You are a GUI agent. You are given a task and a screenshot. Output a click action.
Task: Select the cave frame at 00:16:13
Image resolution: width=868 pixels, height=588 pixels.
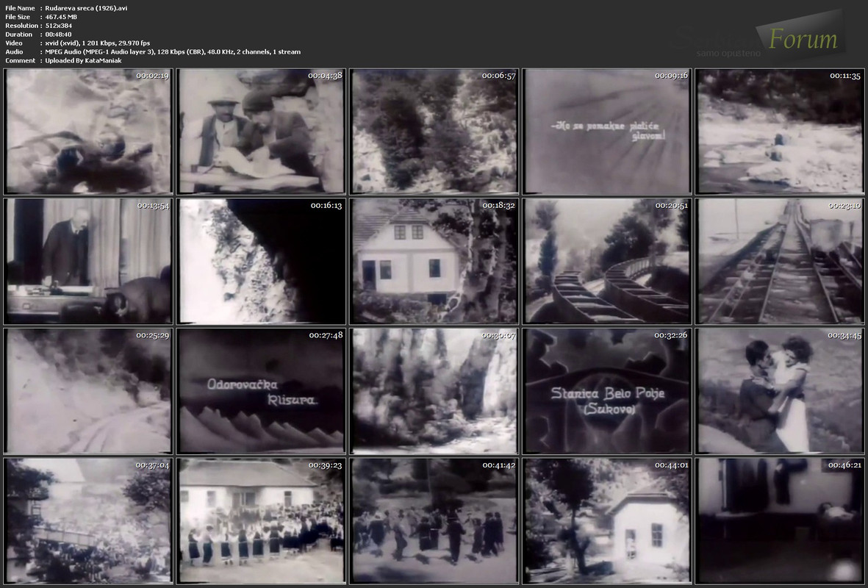262,262
